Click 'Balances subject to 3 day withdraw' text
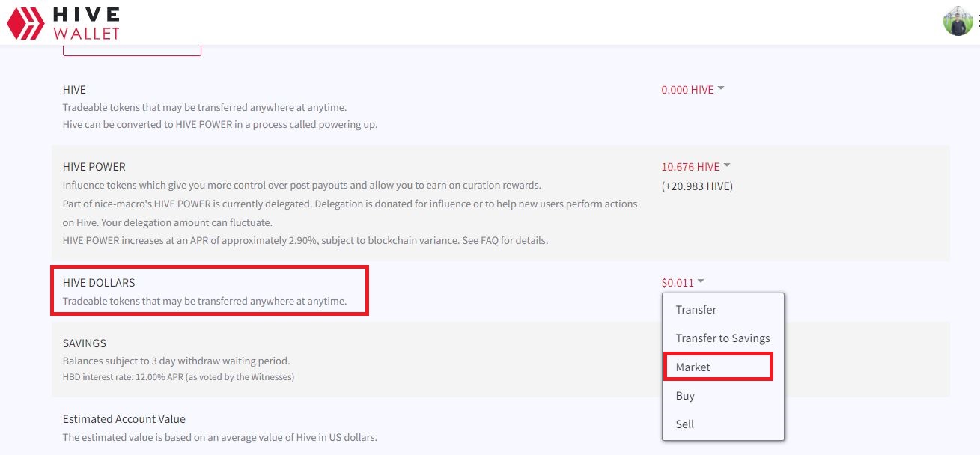 point(176,361)
